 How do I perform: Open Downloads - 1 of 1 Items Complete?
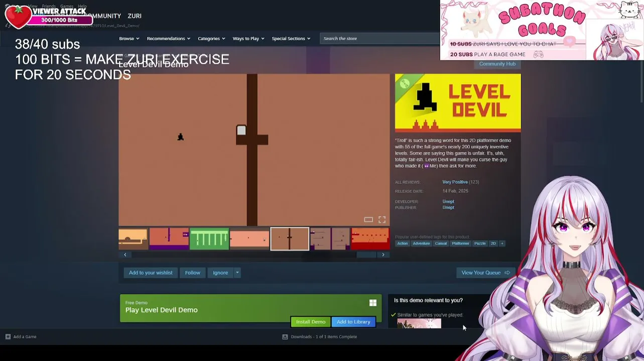point(324,337)
